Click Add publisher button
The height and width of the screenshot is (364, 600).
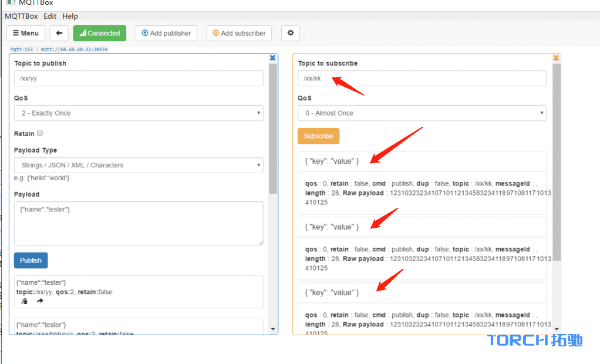(x=167, y=33)
